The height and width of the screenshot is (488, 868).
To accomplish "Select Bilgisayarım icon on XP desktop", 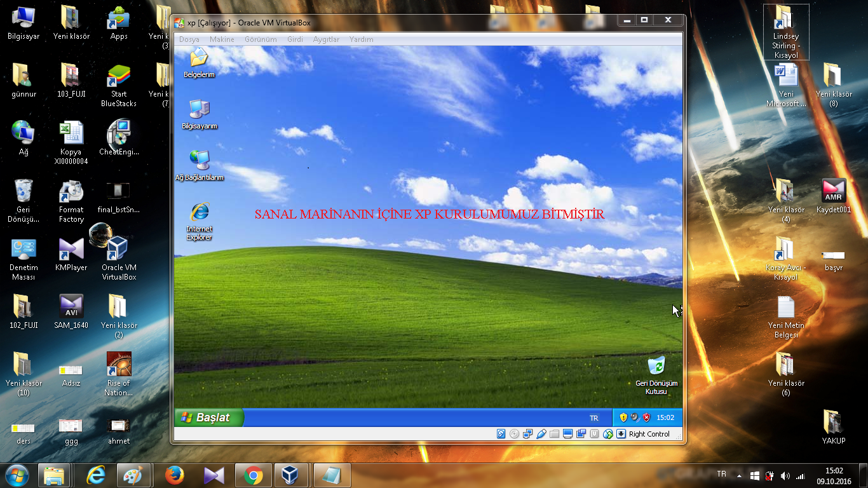I will pos(200,114).
